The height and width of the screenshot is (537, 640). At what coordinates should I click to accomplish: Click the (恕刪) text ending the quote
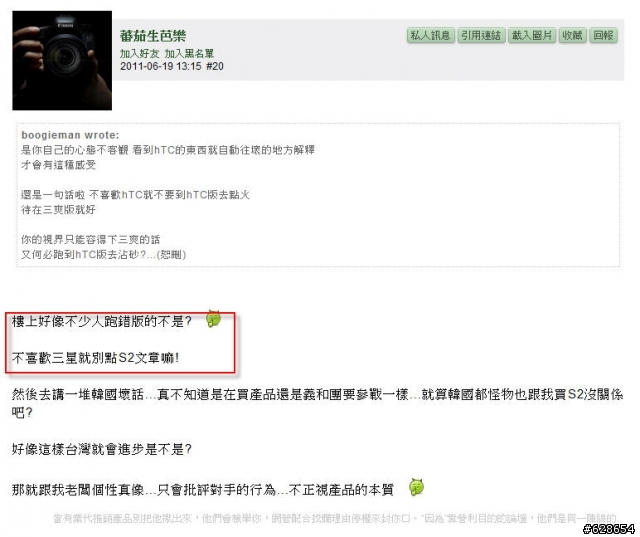coord(171,255)
